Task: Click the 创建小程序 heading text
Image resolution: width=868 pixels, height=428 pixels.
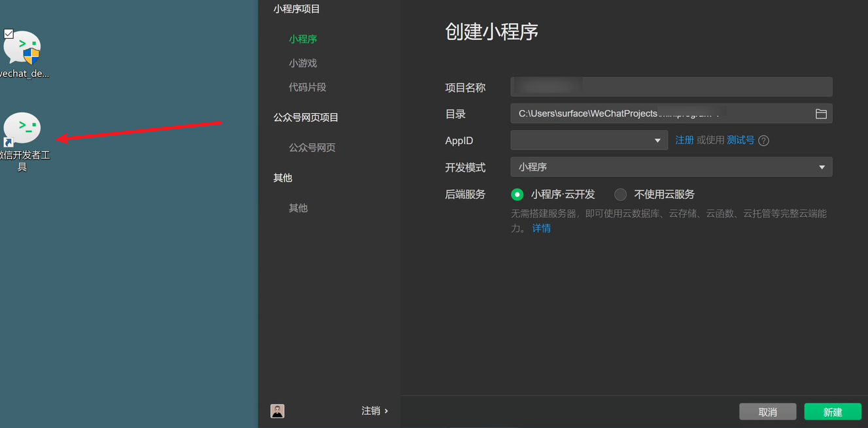Action: [492, 32]
